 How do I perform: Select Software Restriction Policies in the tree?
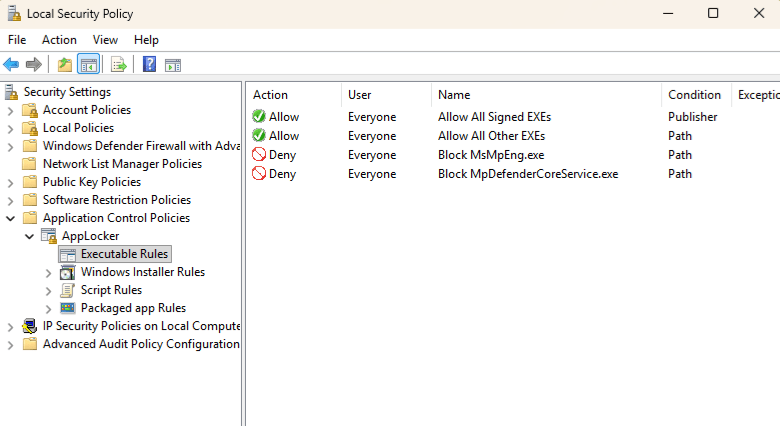[116, 200]
